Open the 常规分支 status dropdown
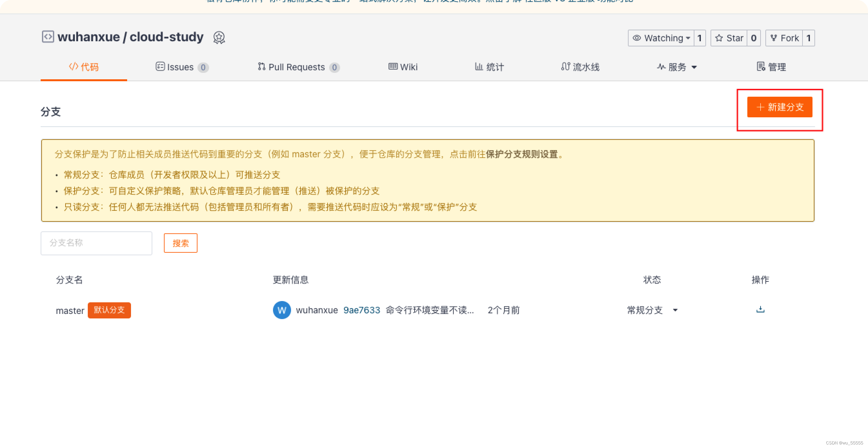 [652, 310]
